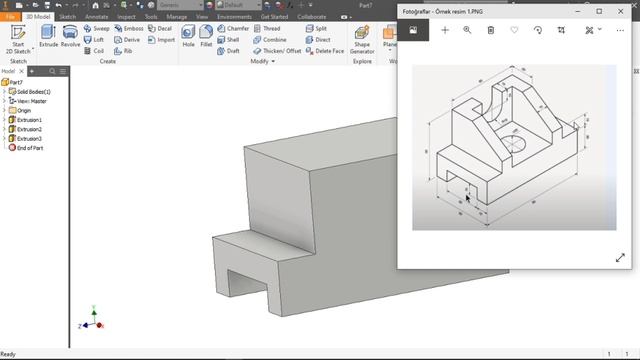Switch to the Sketch ribbon tab
The image size is (640, 360).
click(67, 17)
